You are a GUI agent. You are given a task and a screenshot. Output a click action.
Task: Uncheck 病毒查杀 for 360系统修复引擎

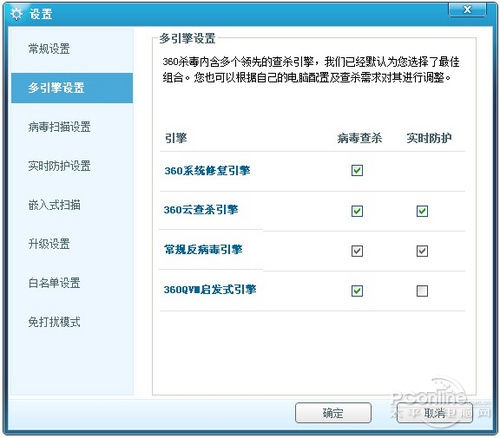pyautogui.click(x=357, y=171)
